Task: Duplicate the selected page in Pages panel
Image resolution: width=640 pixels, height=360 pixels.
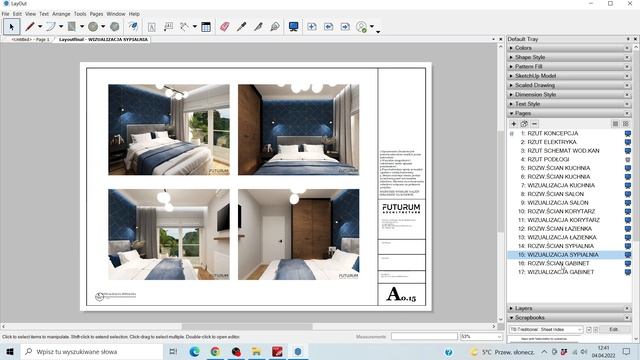Action: [524, 124]
